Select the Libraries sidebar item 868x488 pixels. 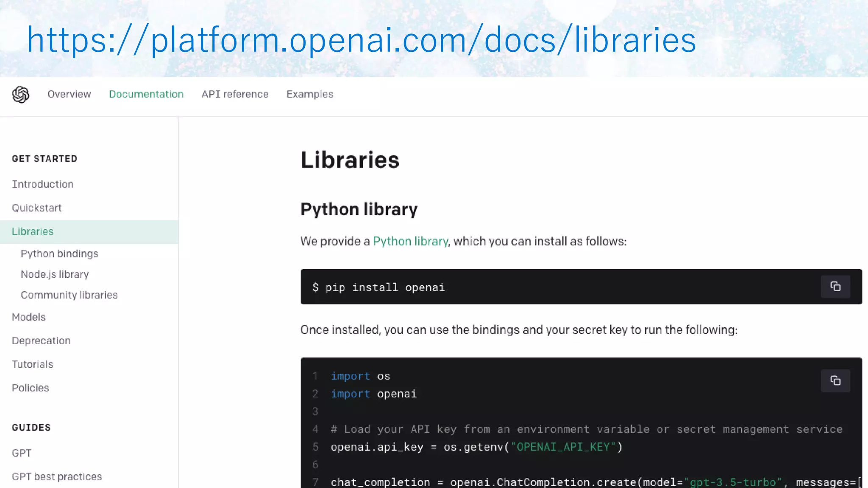click(x=89, y=231)
